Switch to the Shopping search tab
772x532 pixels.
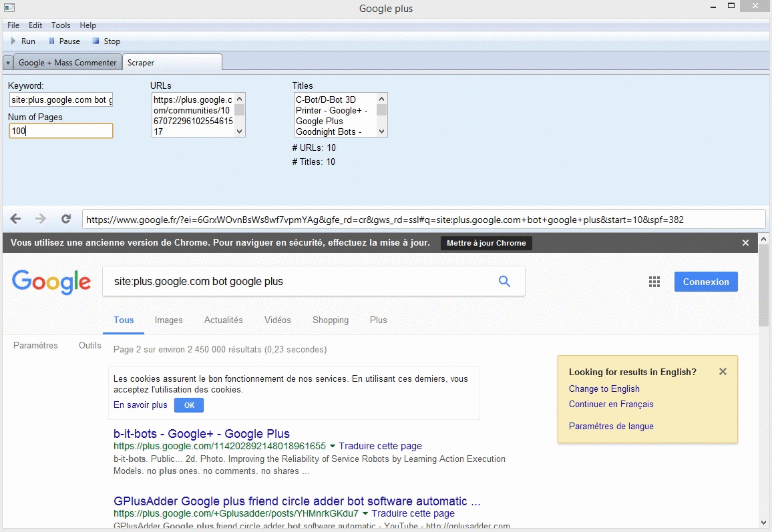click(331, 320)
